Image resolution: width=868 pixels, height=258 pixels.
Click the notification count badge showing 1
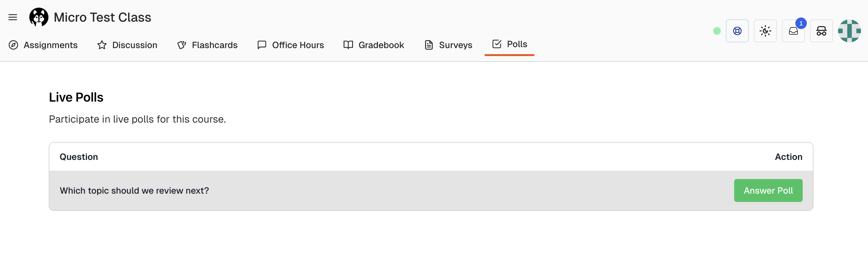point(801,23)
